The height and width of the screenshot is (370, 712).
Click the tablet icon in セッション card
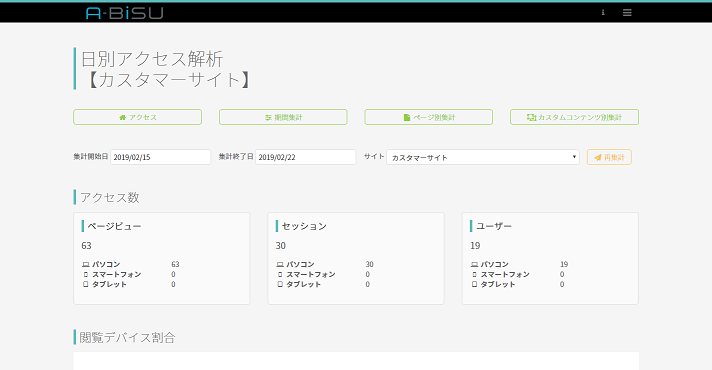coord(280,284)
